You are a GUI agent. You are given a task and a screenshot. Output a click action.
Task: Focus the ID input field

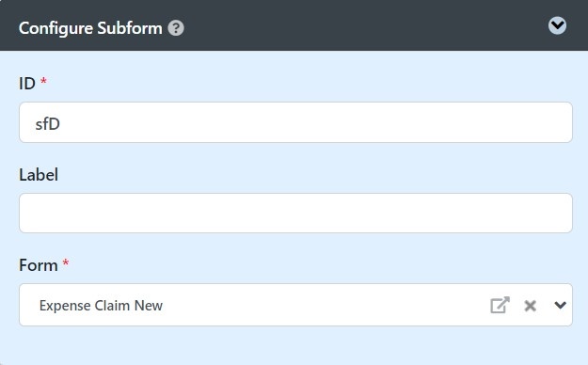pos(295,122)
